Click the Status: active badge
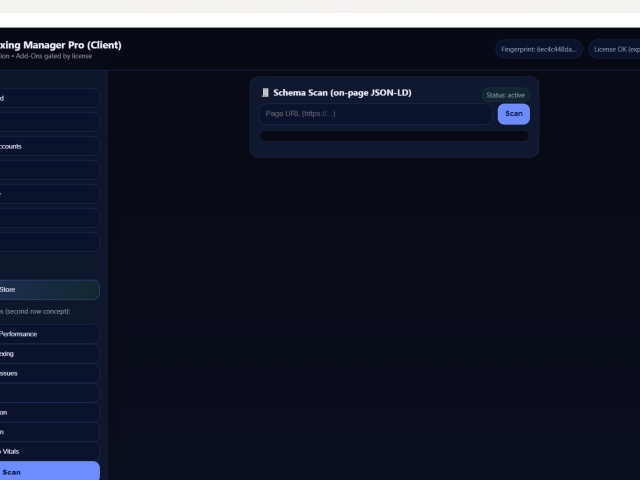The image size is (640, 480). click(505, 95)
